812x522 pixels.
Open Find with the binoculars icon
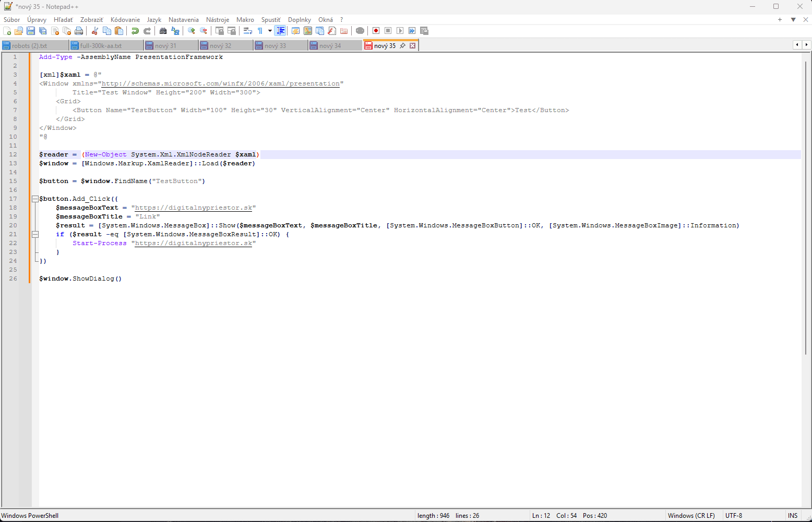click(x=163, y=31)
